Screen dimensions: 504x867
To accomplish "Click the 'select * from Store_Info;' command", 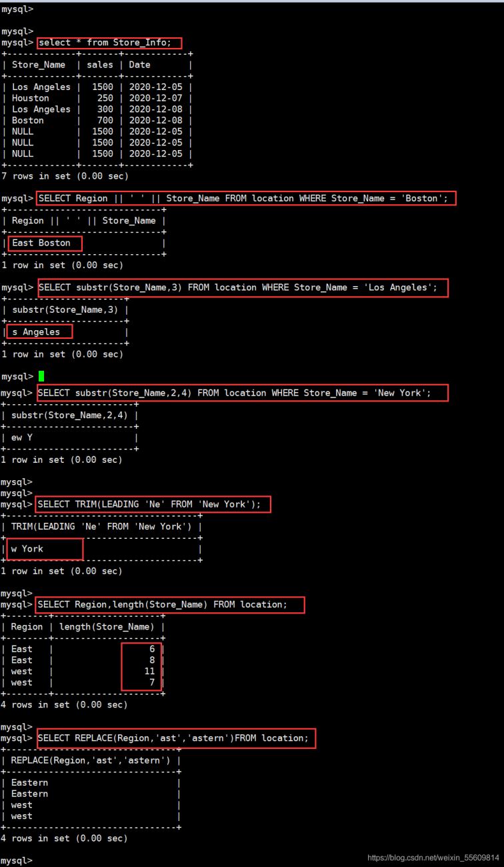I will coord(105,43).
